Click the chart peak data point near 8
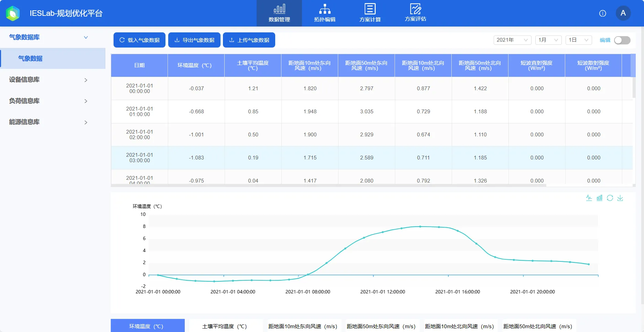The width and height of the screenshot is (644, 332). coord(420,227)
